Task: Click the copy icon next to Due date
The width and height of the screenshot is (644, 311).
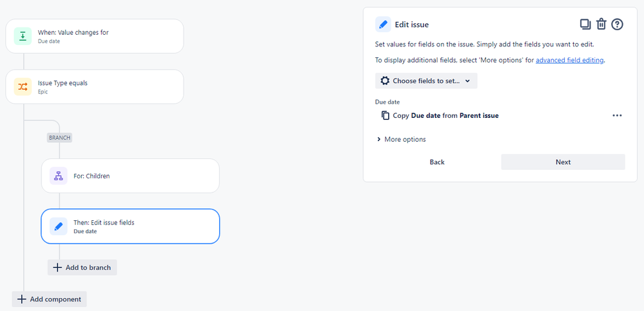Action: pos(385,116)
